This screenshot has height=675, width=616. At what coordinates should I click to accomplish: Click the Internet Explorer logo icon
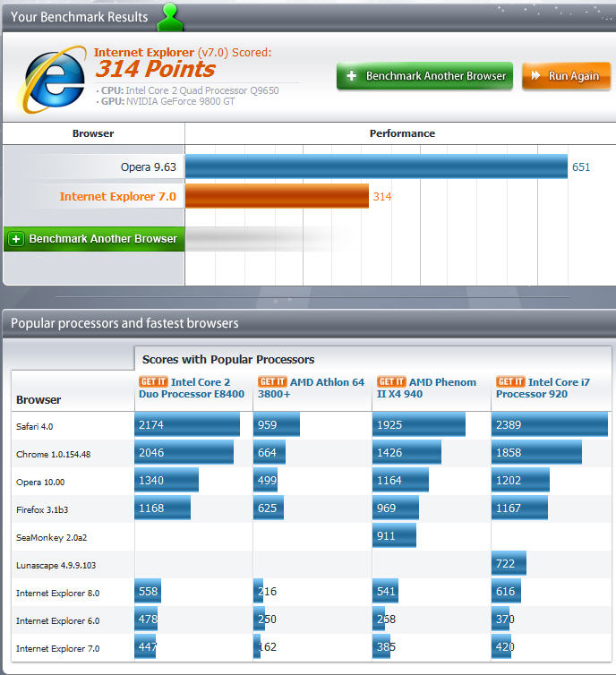click(x=52, y=79)
